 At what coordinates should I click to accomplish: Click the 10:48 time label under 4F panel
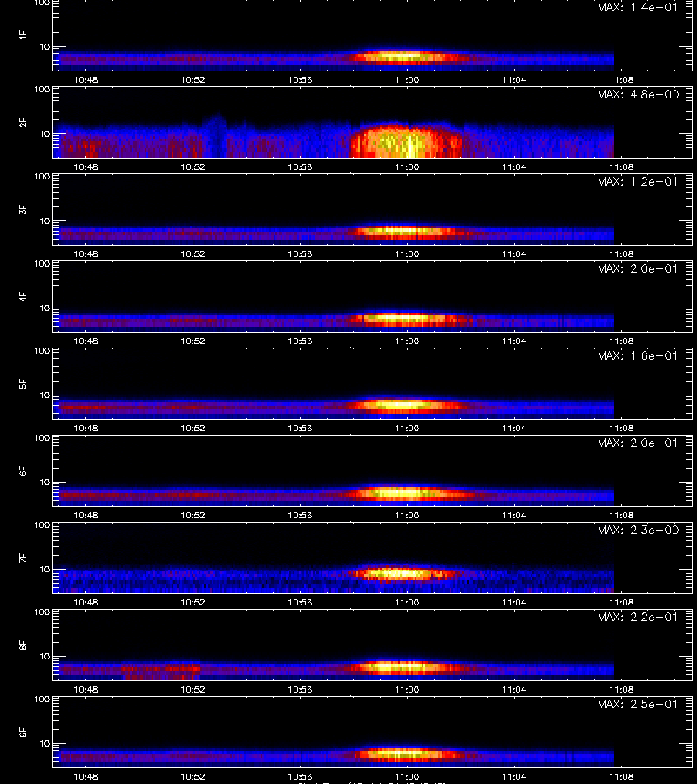coord(85,341)
